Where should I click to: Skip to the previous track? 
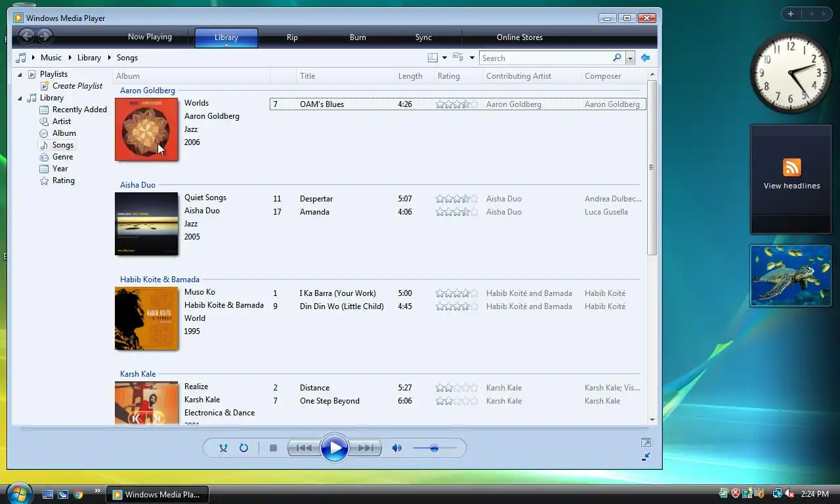pos(304,448)
